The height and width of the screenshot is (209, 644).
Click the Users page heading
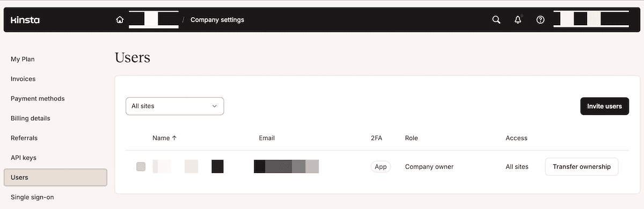point(133,57)
